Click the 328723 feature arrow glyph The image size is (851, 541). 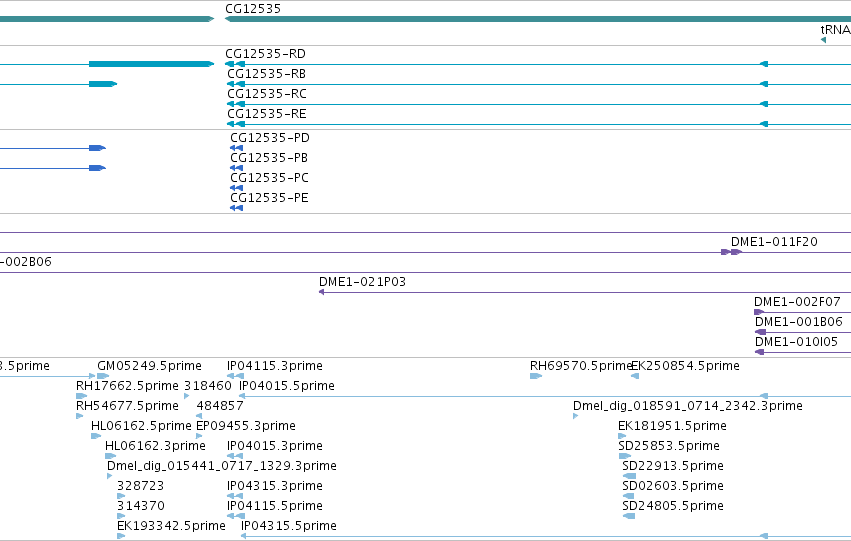[x=121, y=496]
